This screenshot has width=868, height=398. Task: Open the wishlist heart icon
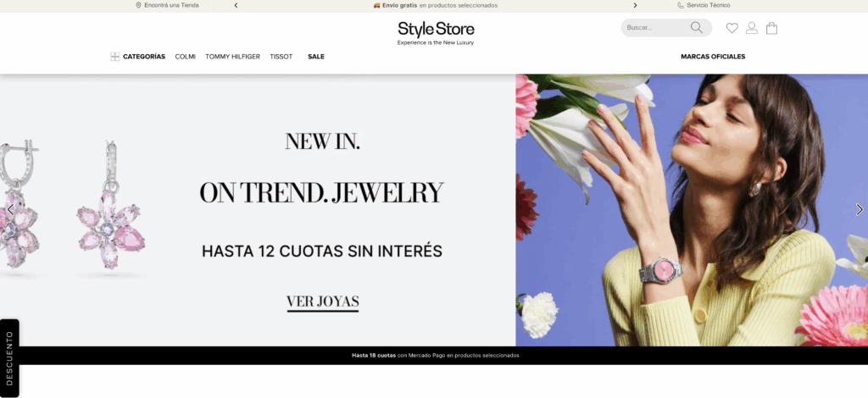732,28
